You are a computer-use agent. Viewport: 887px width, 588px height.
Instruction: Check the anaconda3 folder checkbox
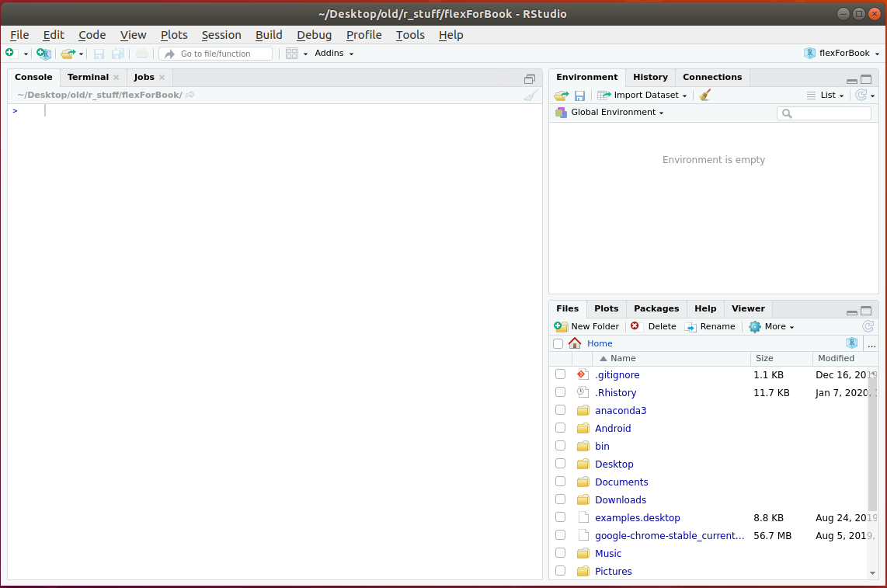tap(560, 409)
